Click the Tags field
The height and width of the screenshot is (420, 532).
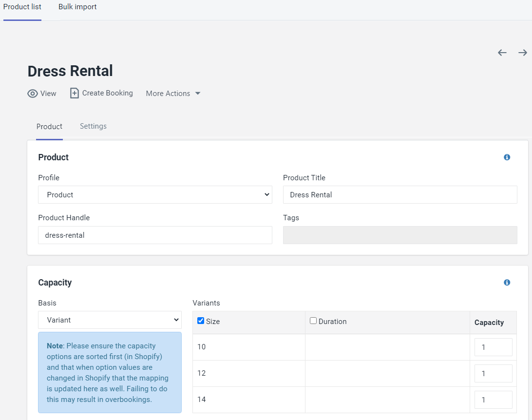pos(400,235)
